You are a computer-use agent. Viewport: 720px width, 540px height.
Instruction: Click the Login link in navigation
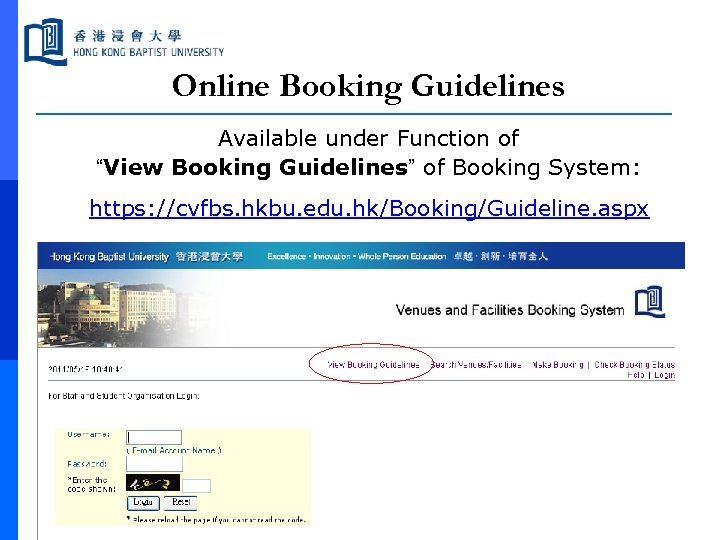[x=664, y=375]
